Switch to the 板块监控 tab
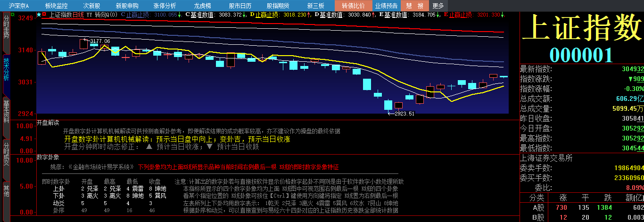This screenshot has width=644, height=222. pos(56,6)
